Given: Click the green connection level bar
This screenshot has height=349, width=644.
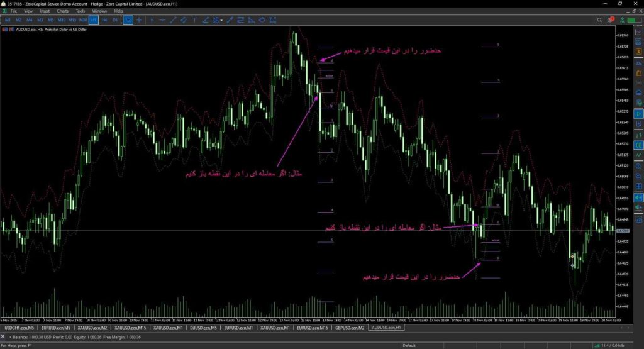Looking at the screenshot, I should [x=634, y=19].
